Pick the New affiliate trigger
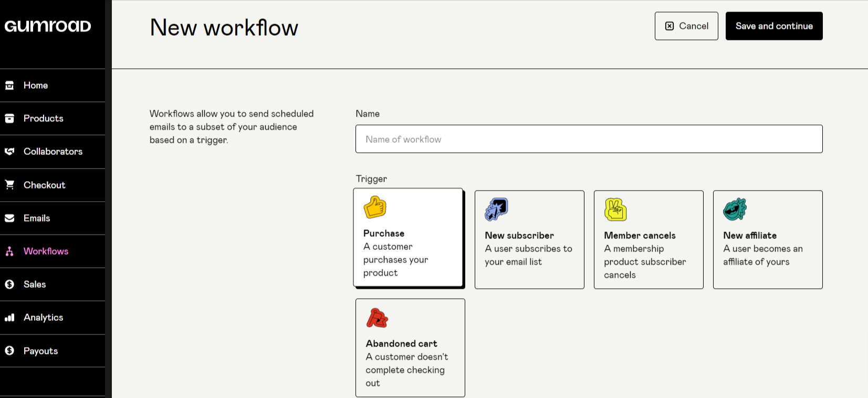The width and height of the screenshot is (868, 398). point(767,239)
